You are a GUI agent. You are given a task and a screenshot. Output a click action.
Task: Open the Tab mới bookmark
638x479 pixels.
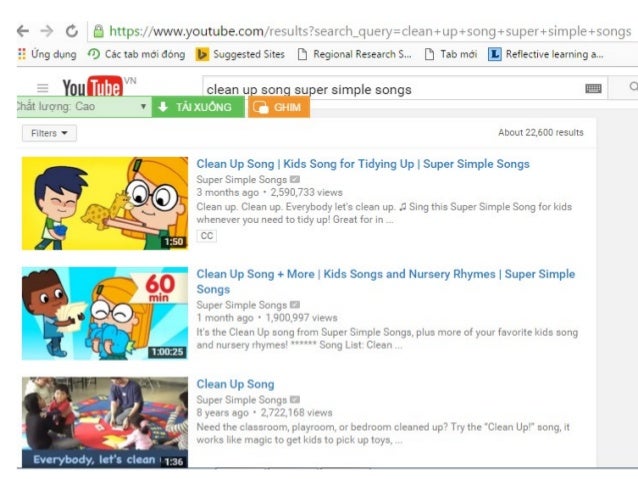coord(450,54)
